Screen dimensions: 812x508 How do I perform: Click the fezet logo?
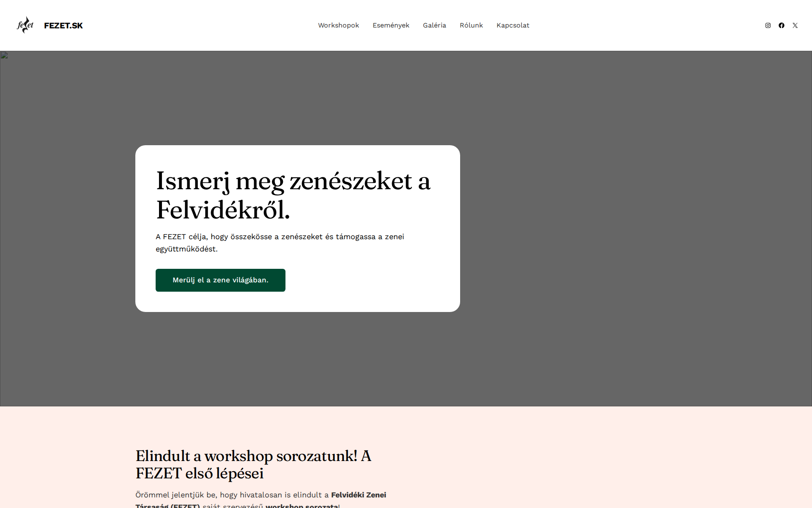25,25
